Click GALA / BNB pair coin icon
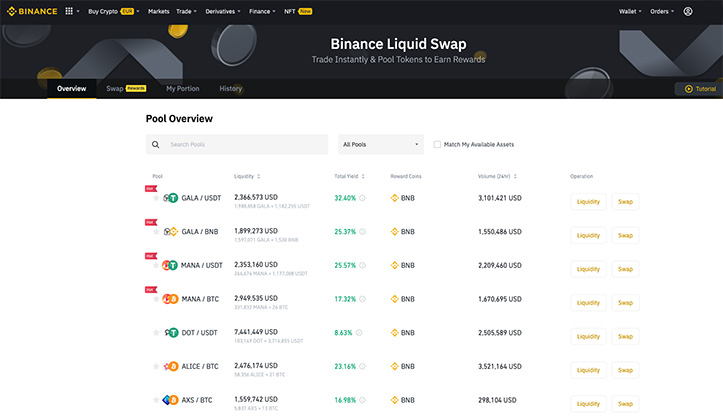The height and width of the screenshot is (420, 723). click(x=170, y=231)
